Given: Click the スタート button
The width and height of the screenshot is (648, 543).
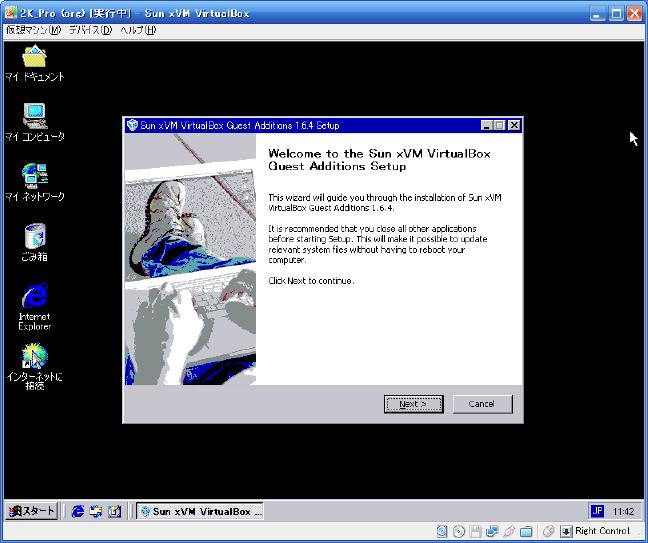Looking at the screenshot, I should point(31,511).
